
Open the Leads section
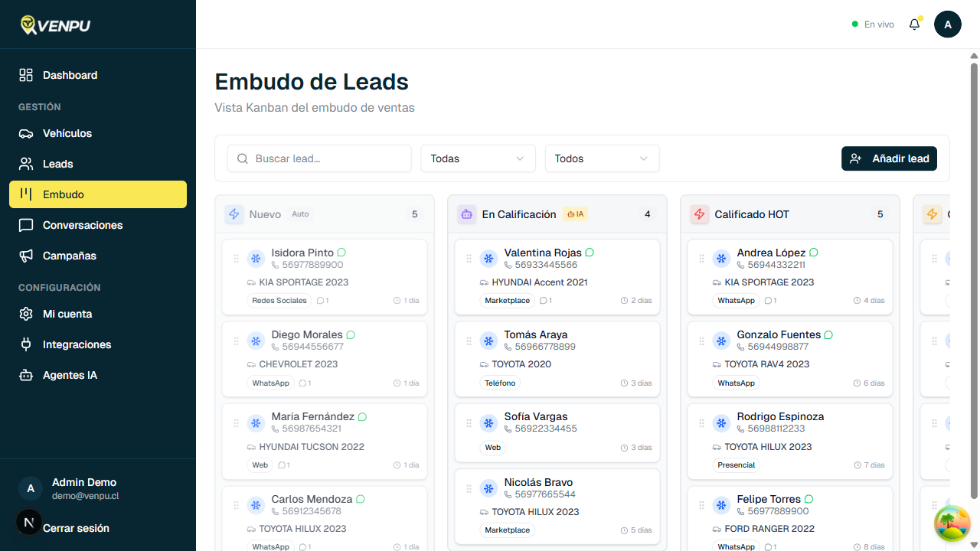(58, 164)
